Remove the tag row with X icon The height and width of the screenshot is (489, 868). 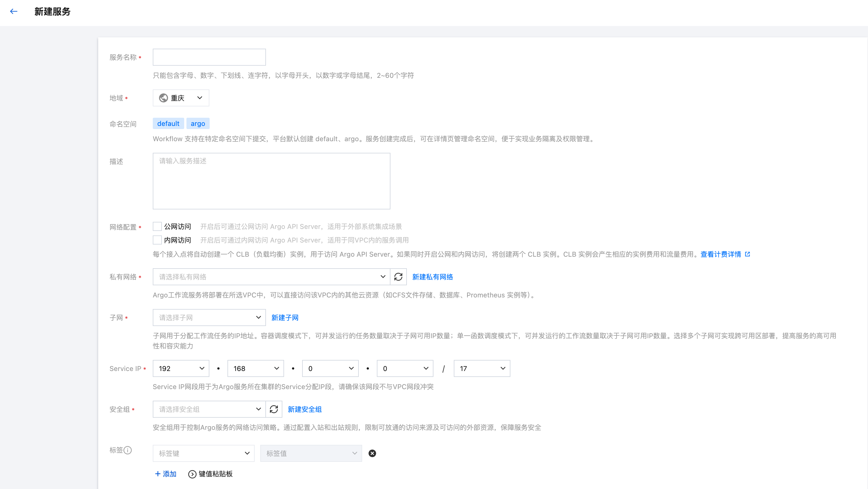pos(372,453)
